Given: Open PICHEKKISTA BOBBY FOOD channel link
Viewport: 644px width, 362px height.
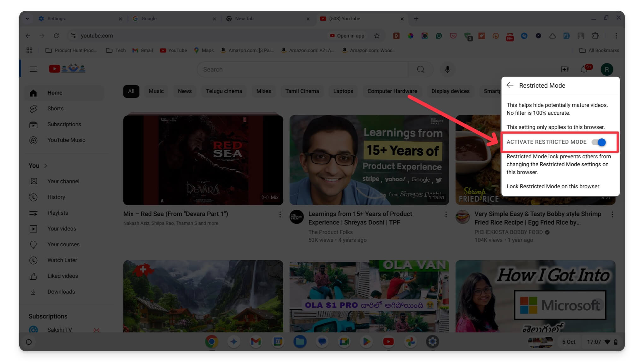Looking at the screenshot, I should [x=509, y=232].
